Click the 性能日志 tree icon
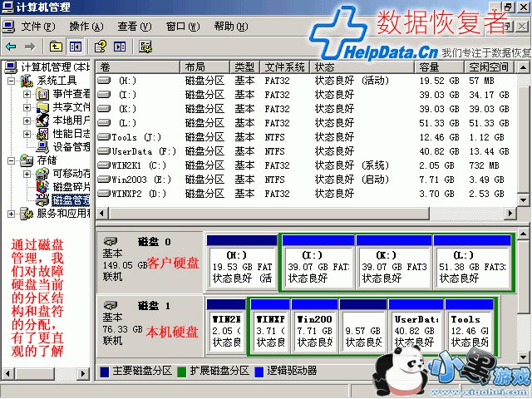 pos(42,134)
